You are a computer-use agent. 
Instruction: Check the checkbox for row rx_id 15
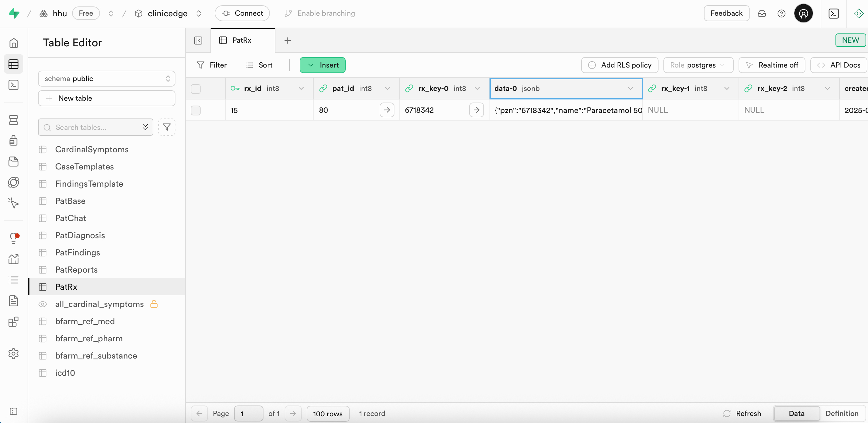click(196, 110)
